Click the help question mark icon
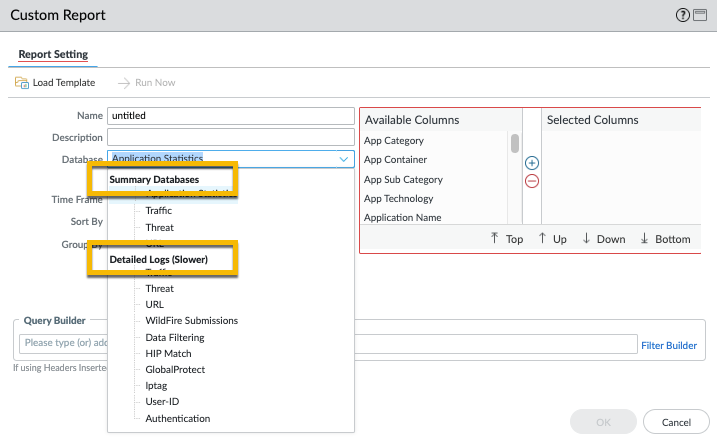The image size is (717, 447). [683, 15]
